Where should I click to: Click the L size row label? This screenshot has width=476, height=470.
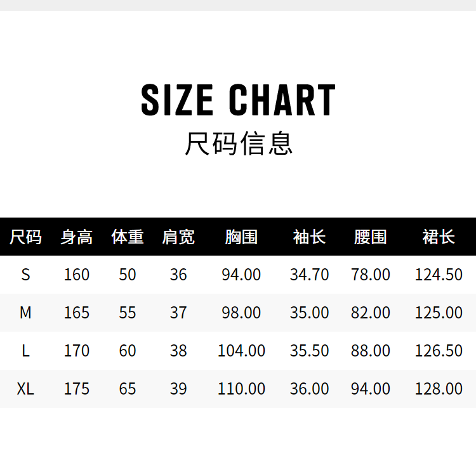pyautogui.click(x=25, y=351)
